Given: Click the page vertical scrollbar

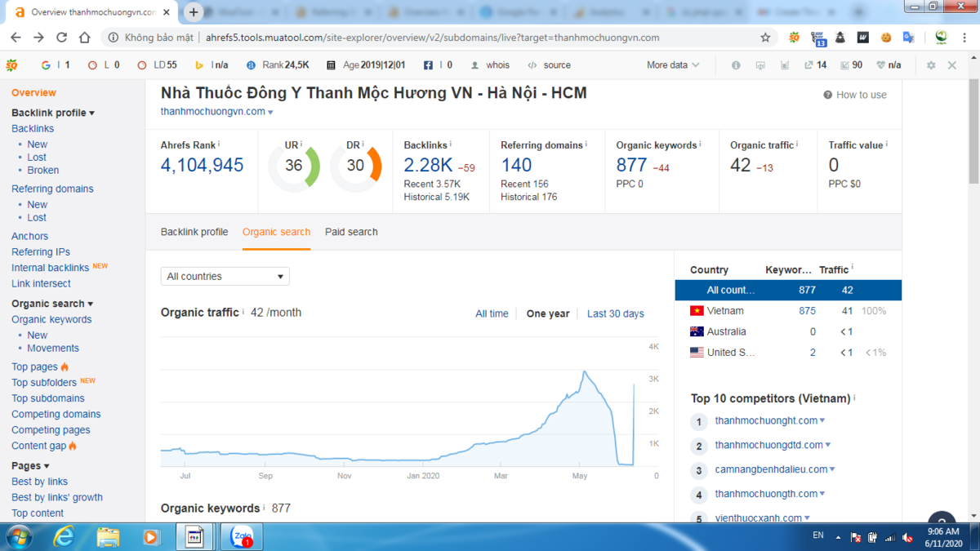Looking at the screenshot, I should click(973, 131).
